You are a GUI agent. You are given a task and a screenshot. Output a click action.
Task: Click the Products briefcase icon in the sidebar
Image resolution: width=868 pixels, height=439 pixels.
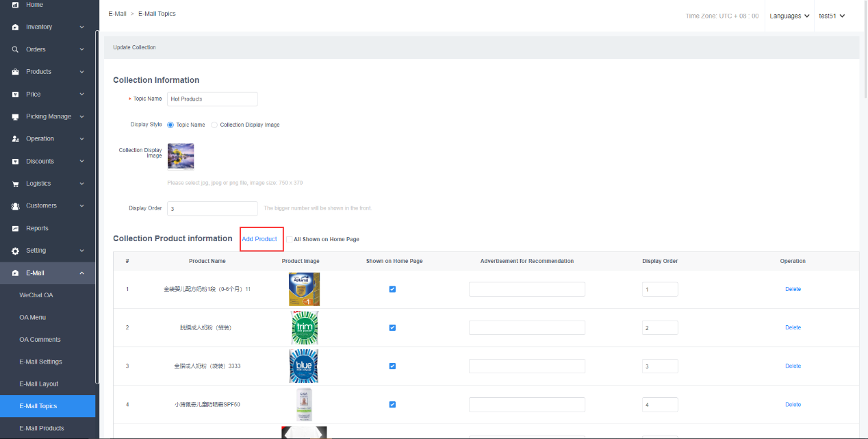point(15,72)
